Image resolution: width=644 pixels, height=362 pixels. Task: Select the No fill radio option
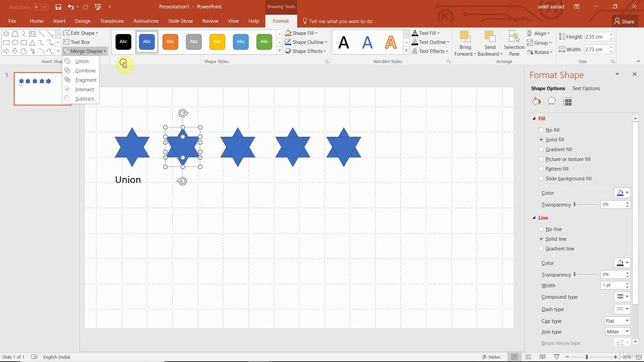pos(541,130)
